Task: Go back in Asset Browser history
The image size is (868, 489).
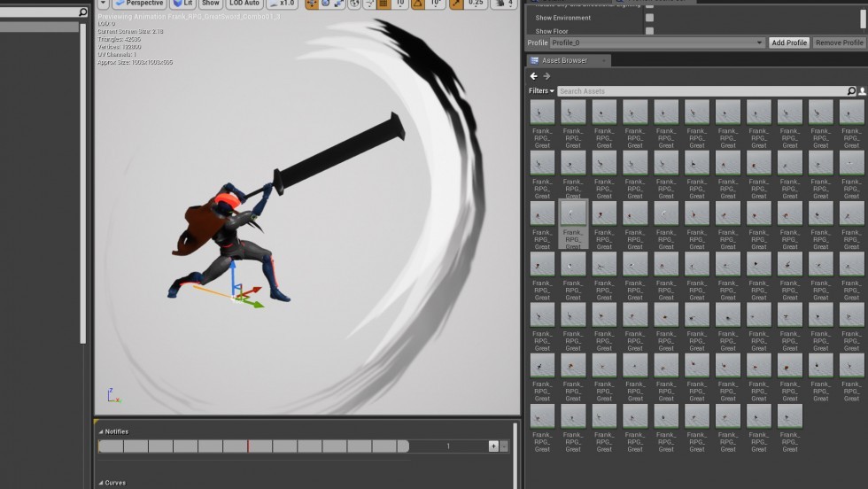Action: (533, 76)
